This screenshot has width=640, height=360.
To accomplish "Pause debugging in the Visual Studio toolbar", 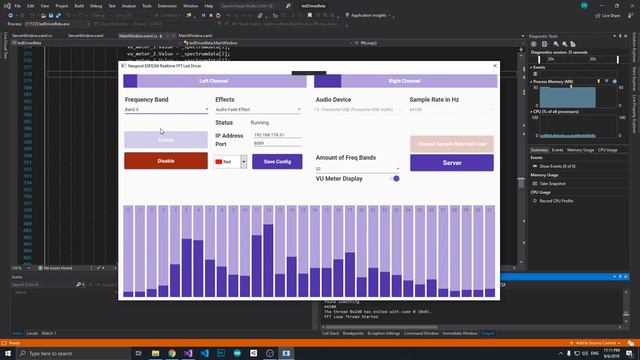I will [203, 16].
